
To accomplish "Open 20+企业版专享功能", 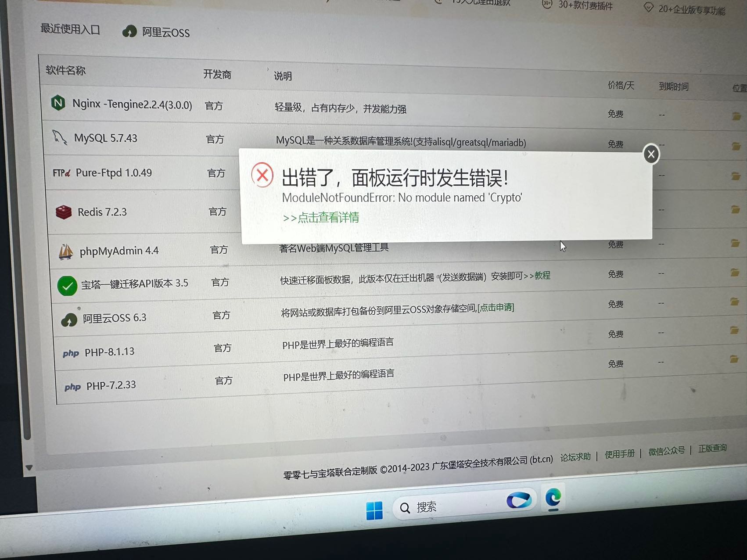I will tap(691, 10).
